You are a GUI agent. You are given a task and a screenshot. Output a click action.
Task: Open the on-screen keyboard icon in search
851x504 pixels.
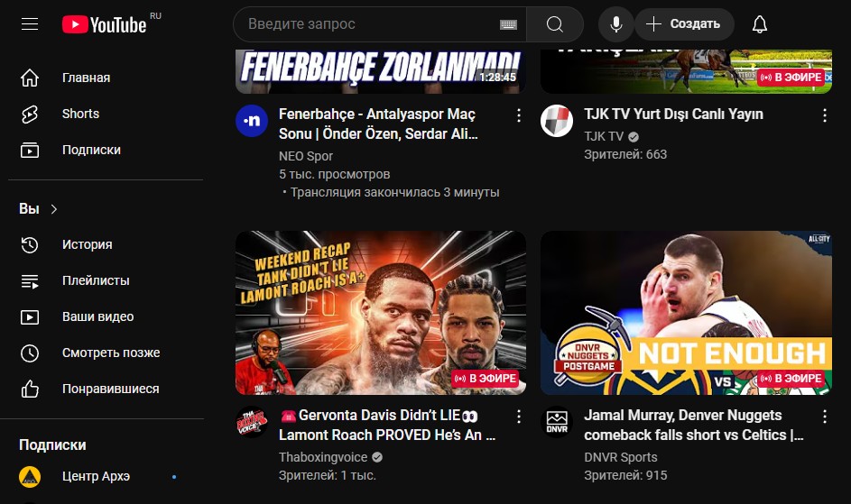tap(508, 24)
